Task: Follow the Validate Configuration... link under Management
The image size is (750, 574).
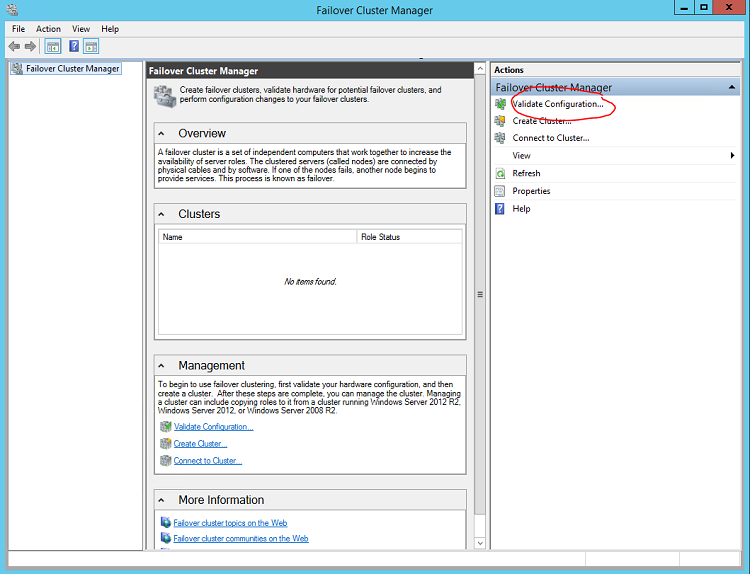Action: click(x=213, y=427)
